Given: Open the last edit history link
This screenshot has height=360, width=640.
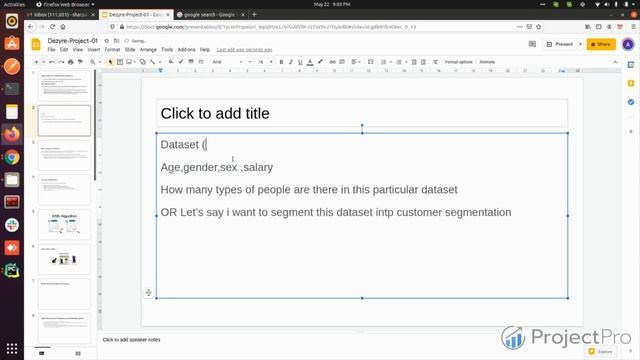Looking at the screenshot, I should tap(244, 50).
